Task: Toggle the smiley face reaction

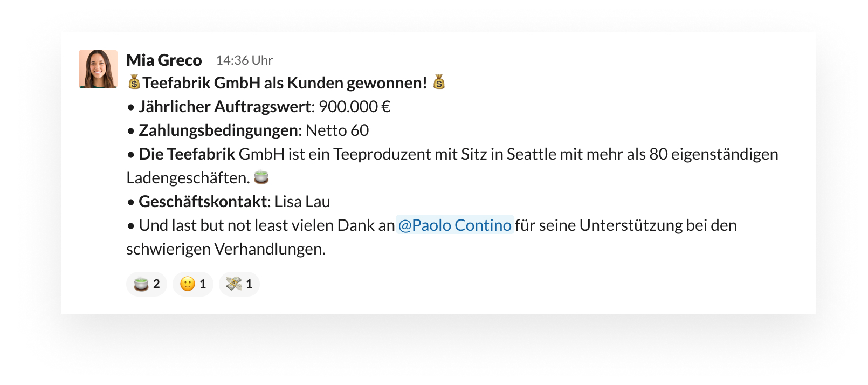Action: point(193,284)
